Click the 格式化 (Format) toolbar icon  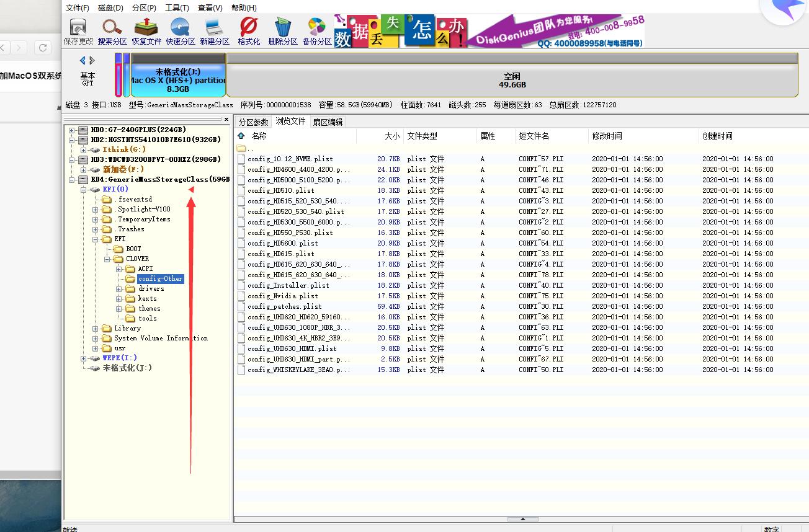click(249, 31)
